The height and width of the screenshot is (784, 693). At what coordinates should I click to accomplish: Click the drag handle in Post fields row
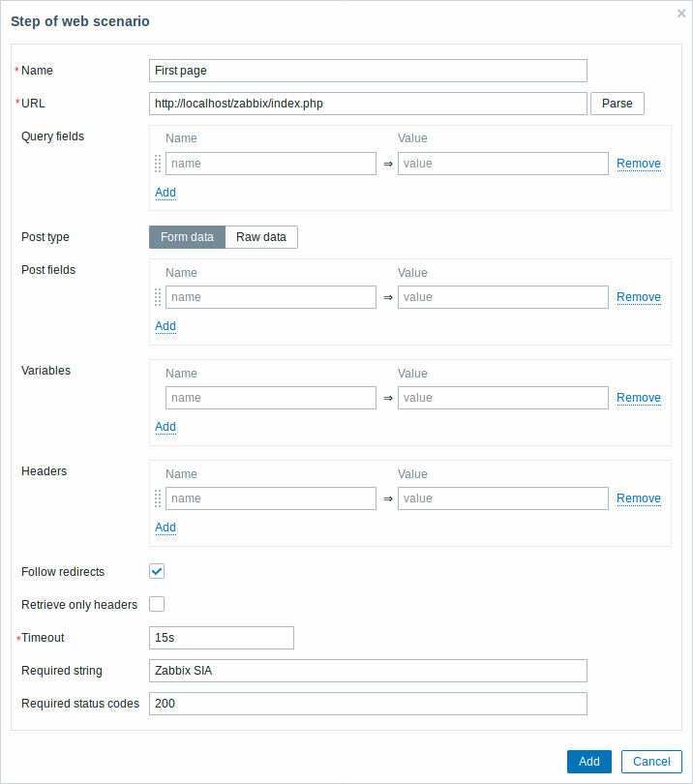pos(158,297)
